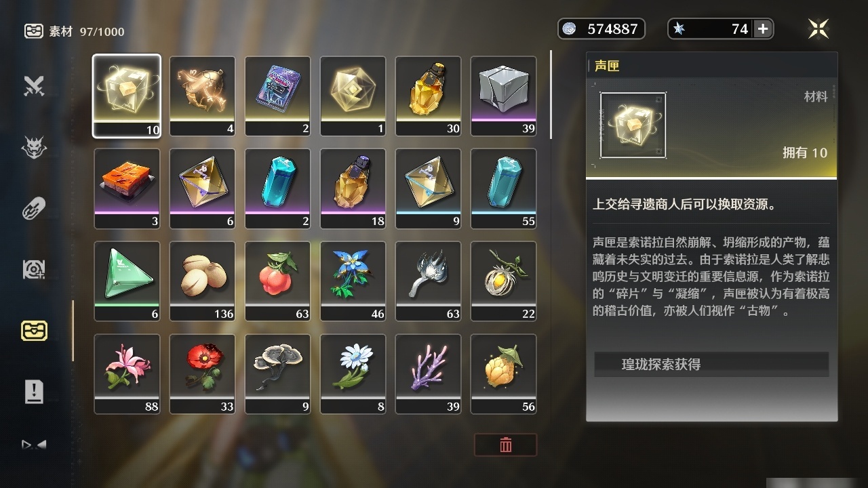Open the pill-shaped supplies category tab
This screenshot has width=868, height=488.
pos(34,209)
